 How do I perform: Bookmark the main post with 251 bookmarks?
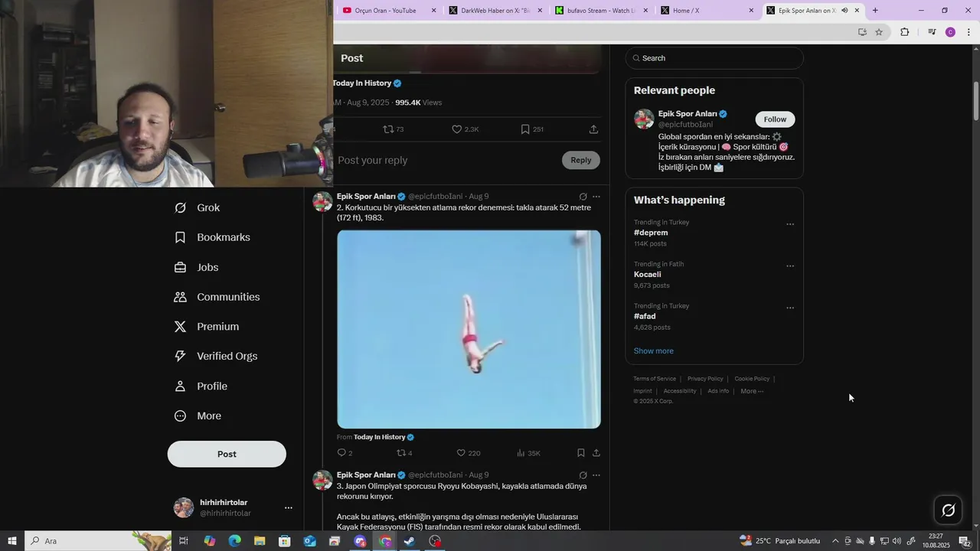(532, 129)
